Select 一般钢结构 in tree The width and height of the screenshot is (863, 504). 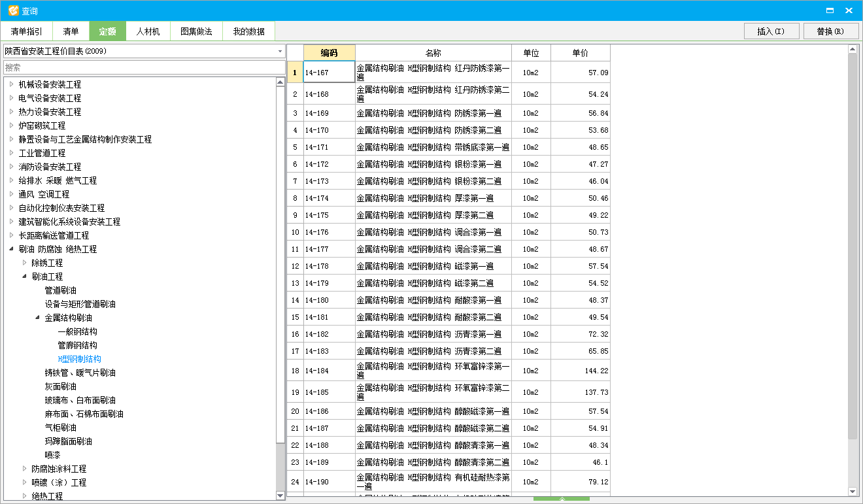click(x=77, y=331)
